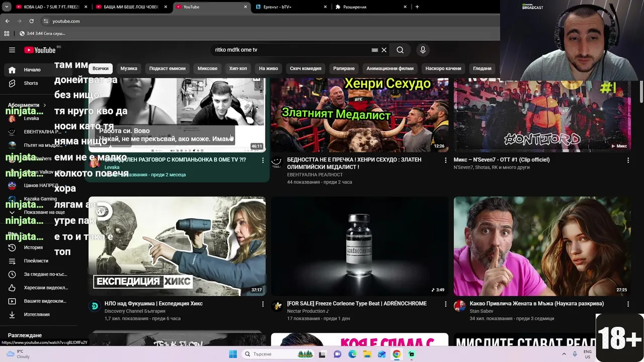
Task: Open the YouTube hamburger guide menu
Action: tap(12, 50)
